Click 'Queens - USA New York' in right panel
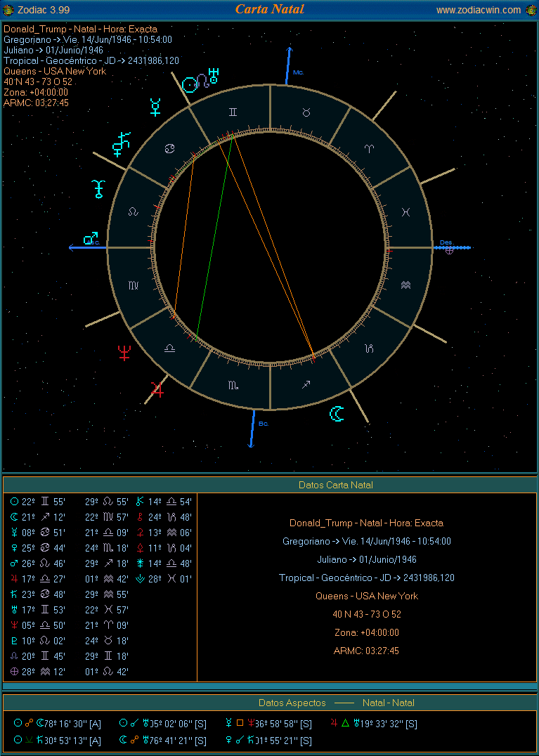The width and height of the screenshot is (539, 756). (367, 596)
